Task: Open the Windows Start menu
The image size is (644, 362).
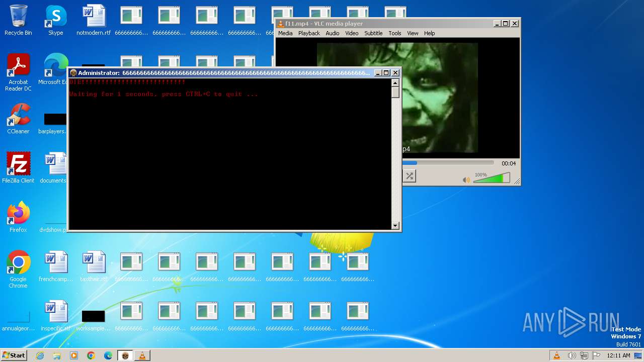Action: (x=14, y=355)
